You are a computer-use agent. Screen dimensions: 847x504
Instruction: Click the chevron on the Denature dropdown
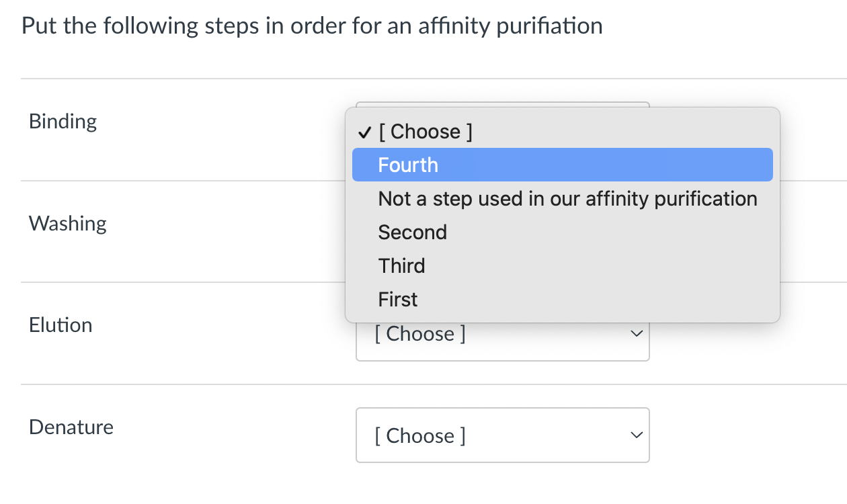[x=636, y=435]
